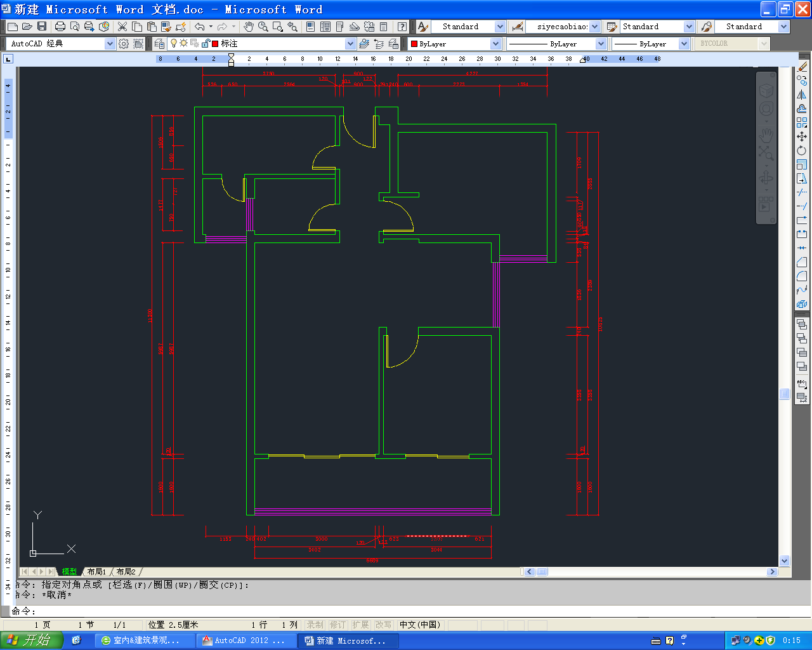
Task: Click the Save icon in toolbar
Action: [42, 27]
